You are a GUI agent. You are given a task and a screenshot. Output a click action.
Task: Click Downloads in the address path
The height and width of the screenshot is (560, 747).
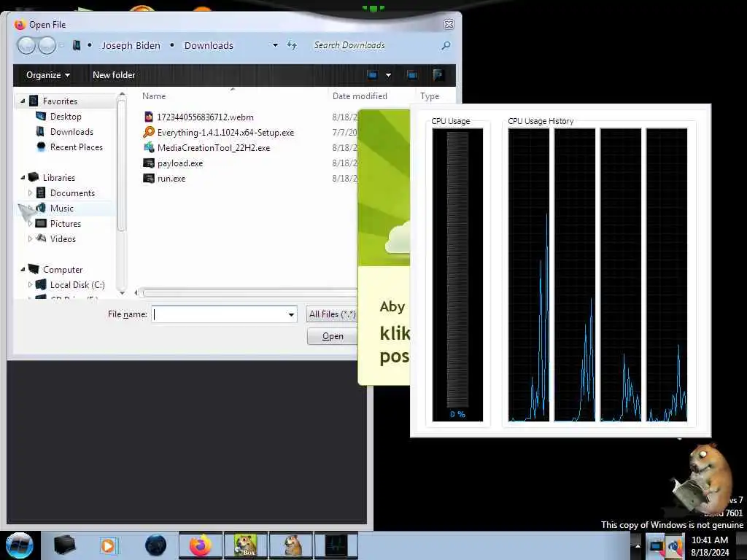(209, 45)
